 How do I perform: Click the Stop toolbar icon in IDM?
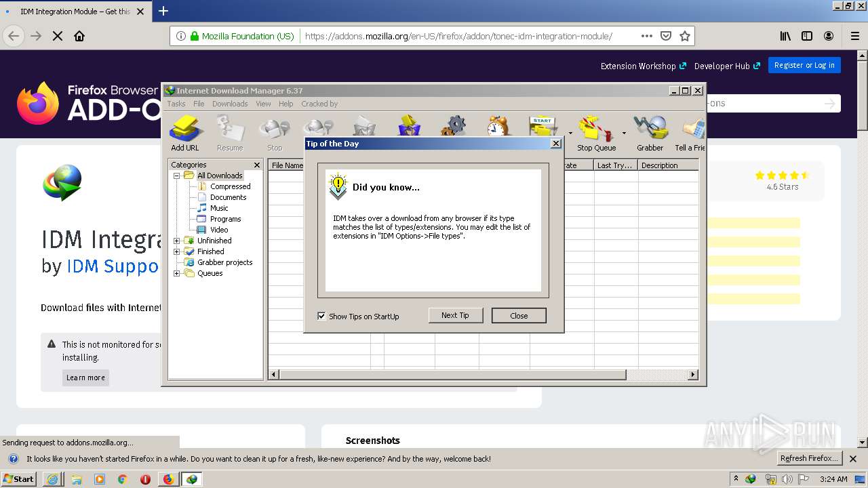coord(275,133)
